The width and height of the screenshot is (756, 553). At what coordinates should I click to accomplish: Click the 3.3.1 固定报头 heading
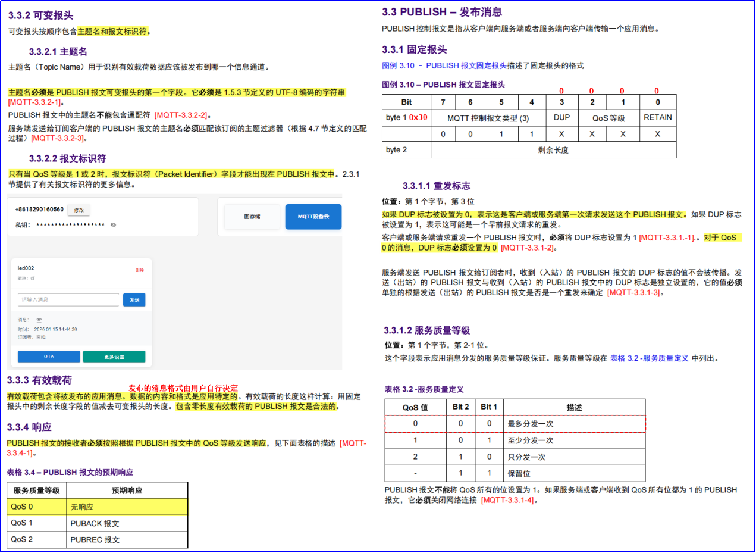(x=415, y=49)
